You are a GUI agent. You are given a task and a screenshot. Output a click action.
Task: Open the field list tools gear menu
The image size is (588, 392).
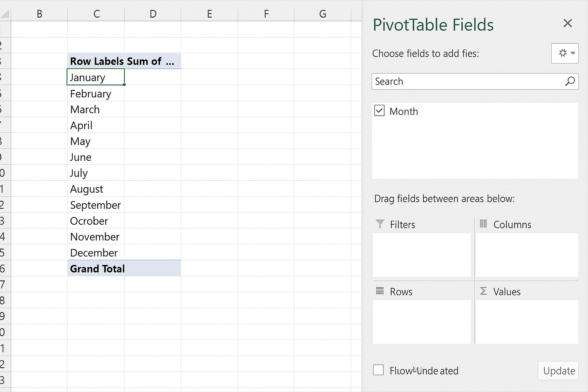565,53
